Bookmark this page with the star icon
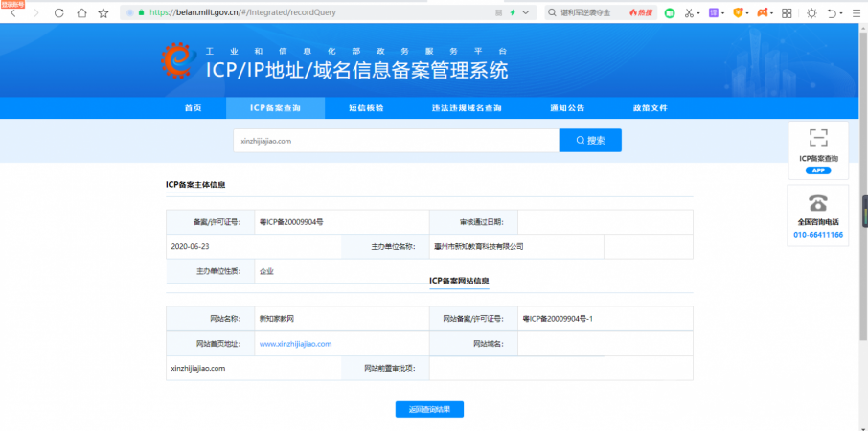This screenshot has width=868, height=431. coord(103,12)
